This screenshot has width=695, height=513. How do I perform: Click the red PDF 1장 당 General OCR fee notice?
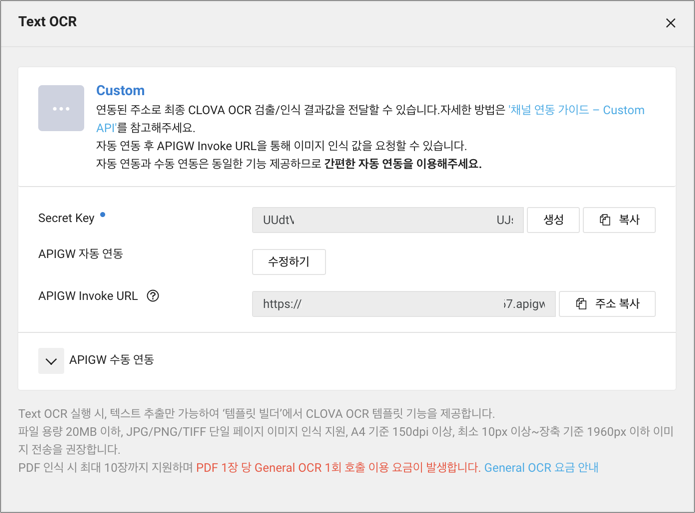coord(338,468)
